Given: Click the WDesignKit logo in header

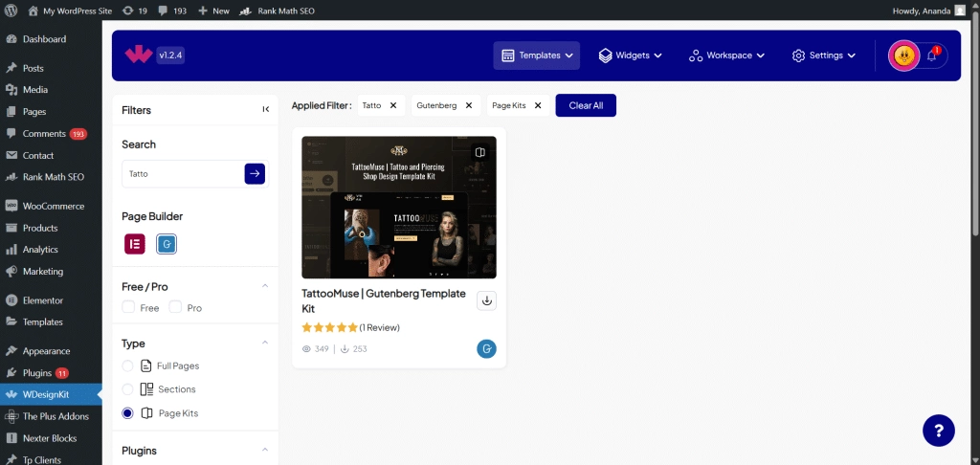Looking at the screenshot, I should point(138,55).
